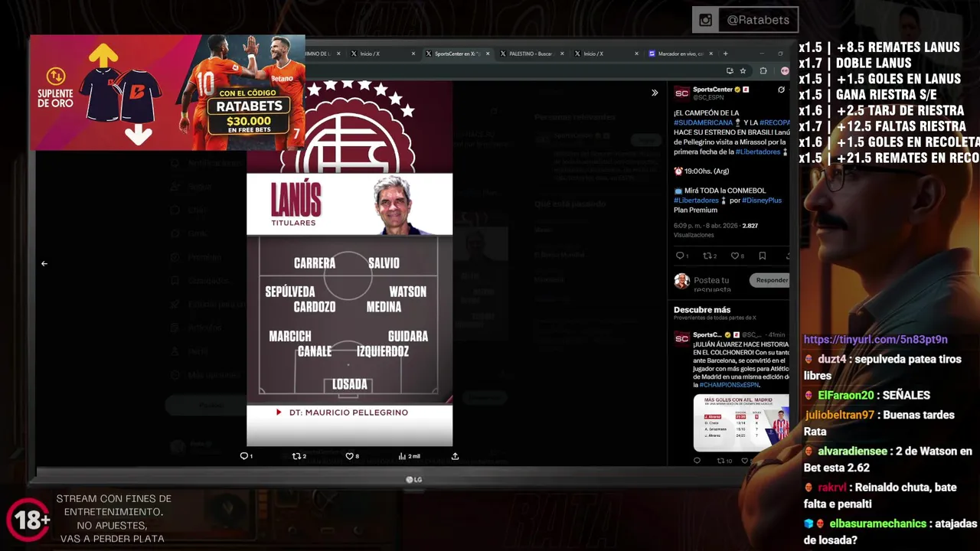The width and height of the screenshot is (980, 551).
Task: Click the SportsCenter name in Descubre más
Action: [x=707, y=334]
